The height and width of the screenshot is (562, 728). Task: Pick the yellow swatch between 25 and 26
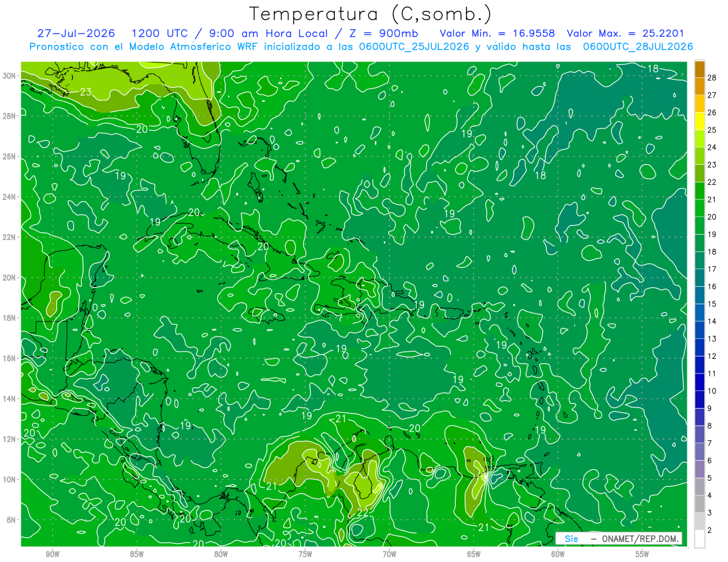pos(699,122)
